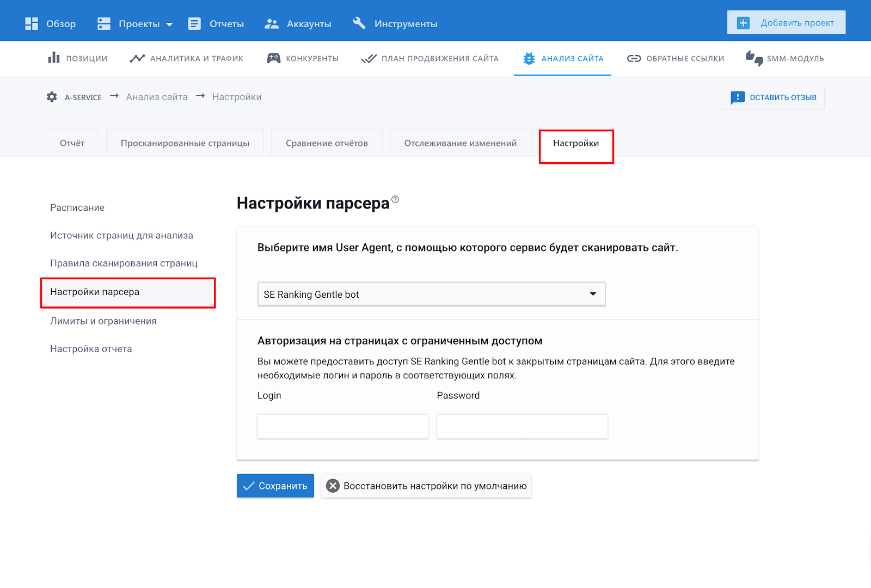Open the Отчёт tab
This screenshot has height=588, width=871.
click(x=72, y=143)
